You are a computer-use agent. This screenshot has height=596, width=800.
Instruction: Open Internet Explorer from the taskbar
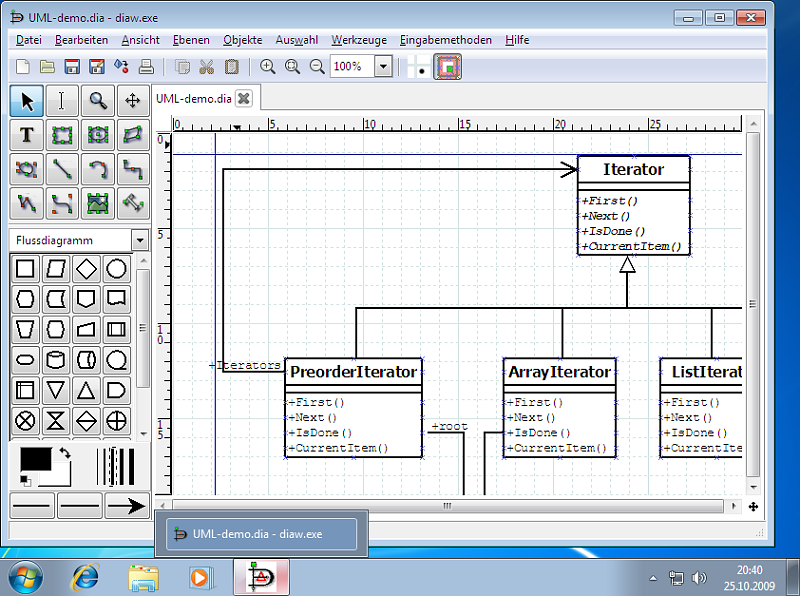(85, 577)
